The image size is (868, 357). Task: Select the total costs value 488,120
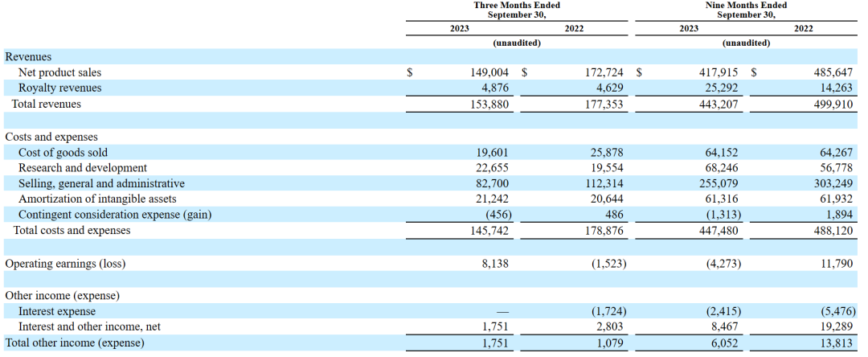coord(834,230)
